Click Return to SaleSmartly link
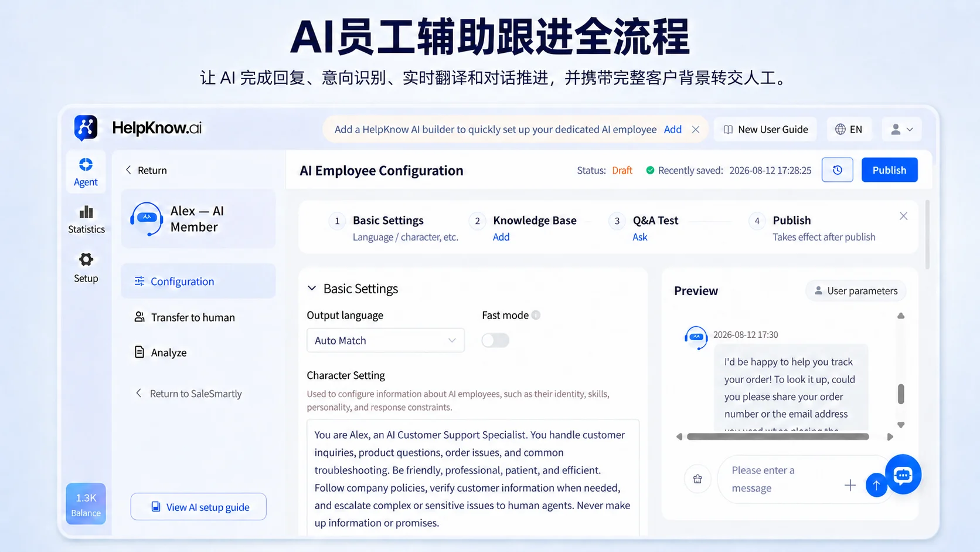The image size is (980, 552). coord(189,394)
